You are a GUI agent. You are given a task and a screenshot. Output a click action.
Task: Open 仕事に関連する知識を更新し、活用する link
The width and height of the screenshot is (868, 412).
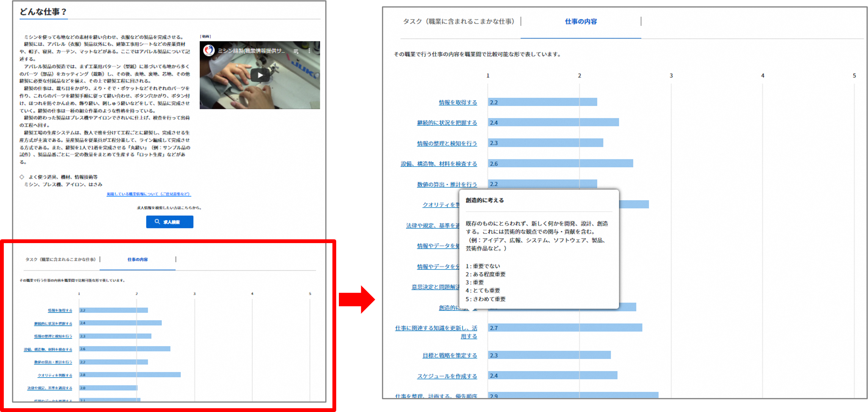pos(436,328)
